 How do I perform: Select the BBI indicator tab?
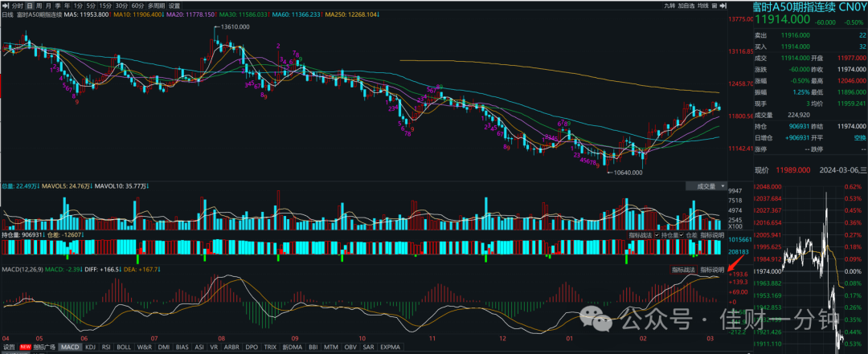coord(313,347)
